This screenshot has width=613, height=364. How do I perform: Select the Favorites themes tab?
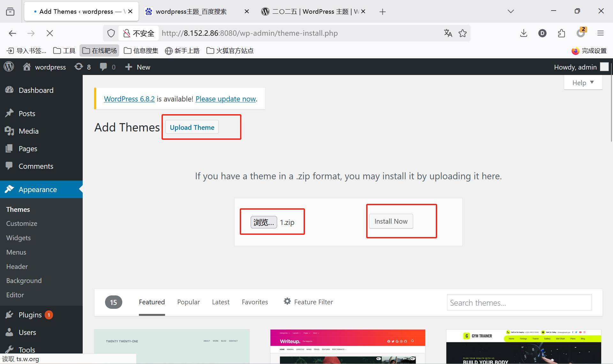click(x=255, y=302)
